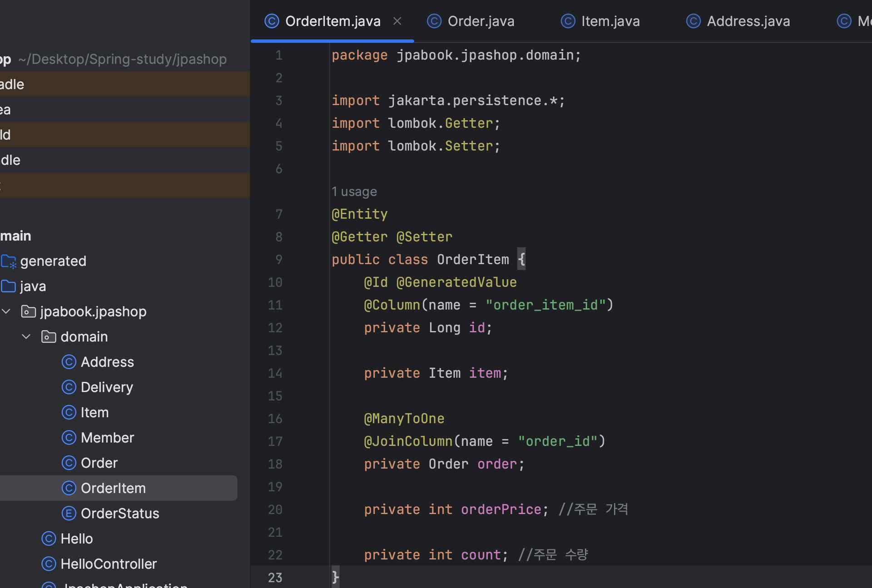872x588 pixels.
Task: Click the class icon beside Address
Action: click(69, 362)
